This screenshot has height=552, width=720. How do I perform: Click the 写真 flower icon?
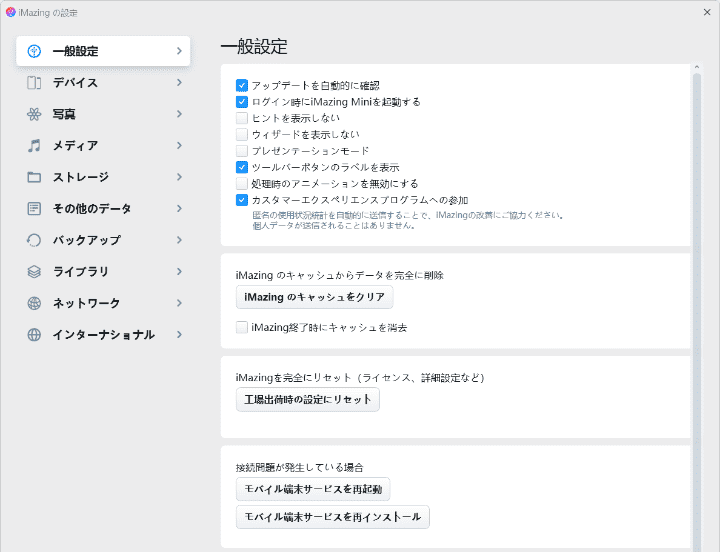click(34, 114)
